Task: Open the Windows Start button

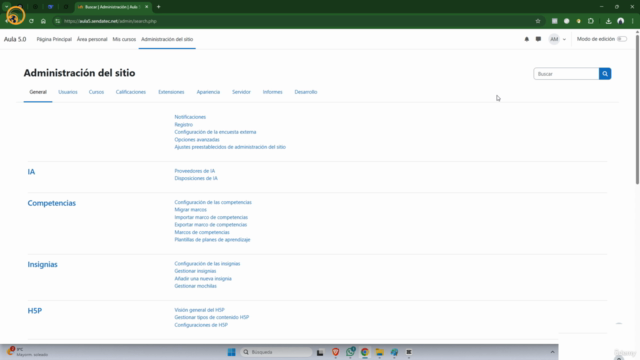Action: click(x=231, y=352)
